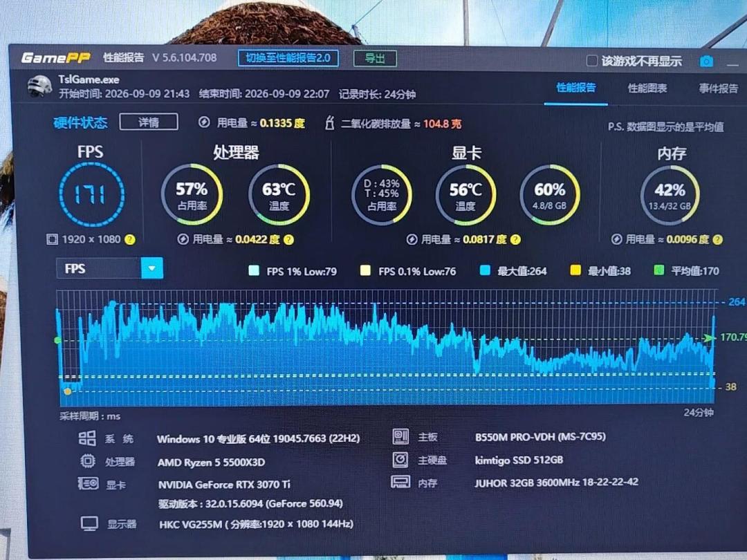Click the 104.8 克 CO2 emission value

[x=442, y=124]
